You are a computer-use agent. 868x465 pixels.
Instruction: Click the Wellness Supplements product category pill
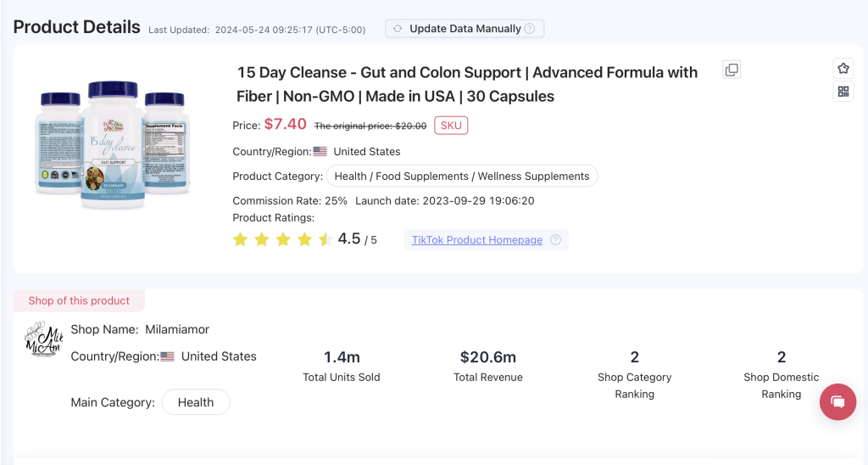(x=462, y=176)
